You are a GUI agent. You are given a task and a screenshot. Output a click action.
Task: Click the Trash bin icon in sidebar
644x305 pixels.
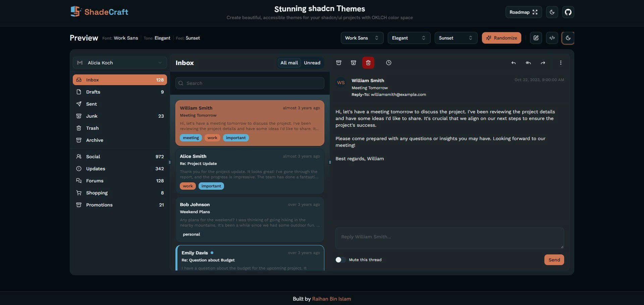[x=79, y=128]
